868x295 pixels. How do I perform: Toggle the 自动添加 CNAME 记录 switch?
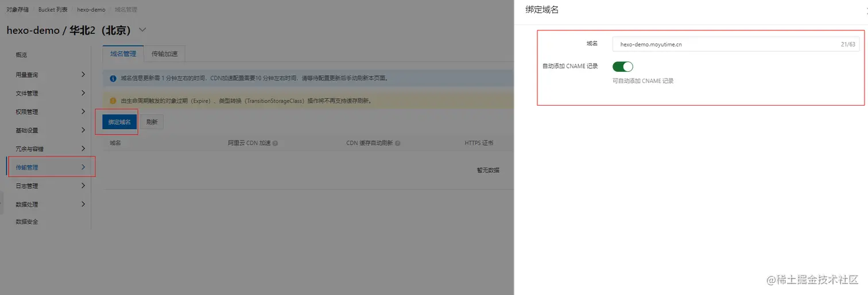point(623,67)
